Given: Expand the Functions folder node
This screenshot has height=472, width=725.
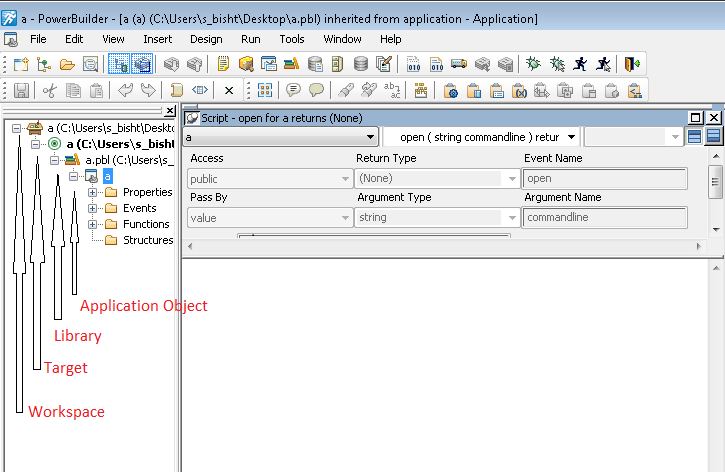Looking at the screenshot, I should 92,225.
